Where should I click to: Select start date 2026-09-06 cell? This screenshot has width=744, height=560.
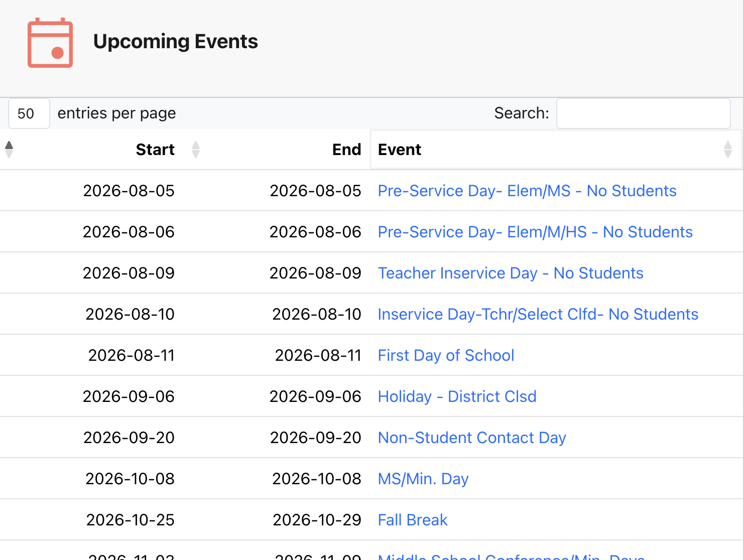tap(129, 396)
